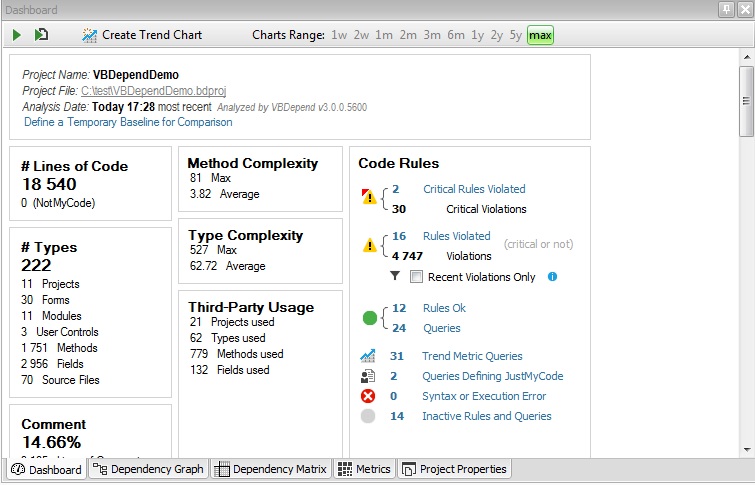Click the green Run analysis play icon
The height and width of the screenshot is (485, 755).
coord(17,35)
